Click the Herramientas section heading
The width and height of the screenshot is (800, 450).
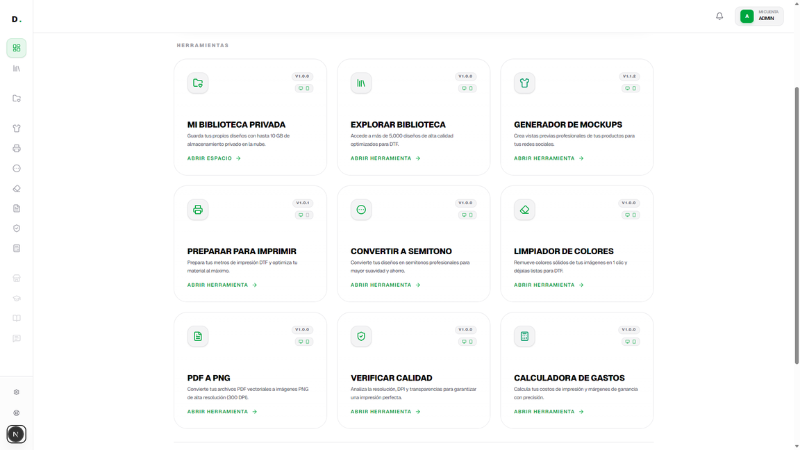[203, 45]
